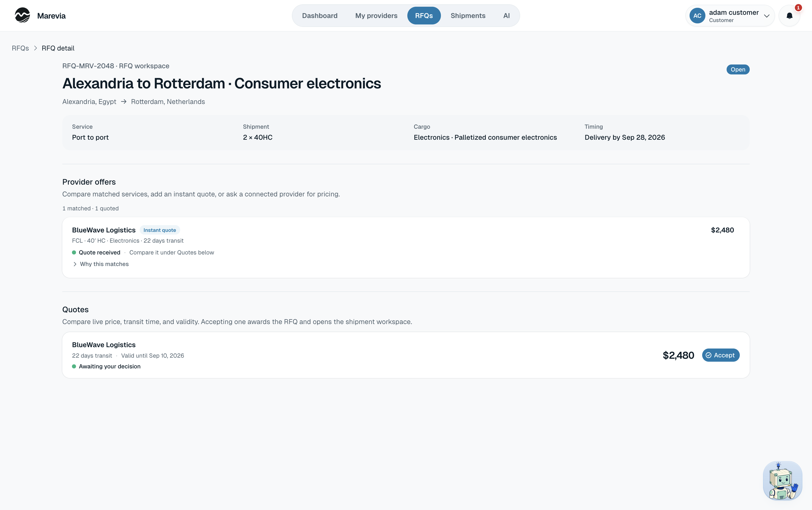Click 'Alexandria, Egypt' origin text
The height and width of the screenshot is (510, 812).
pos(89,102)
